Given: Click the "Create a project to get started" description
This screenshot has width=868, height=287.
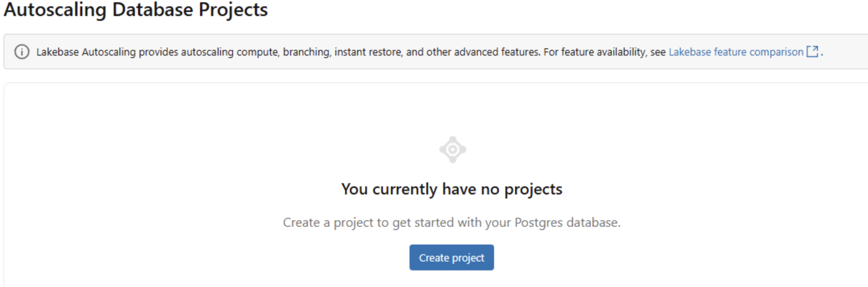Looking at the screenshot, I should click(x=452, y=222).
